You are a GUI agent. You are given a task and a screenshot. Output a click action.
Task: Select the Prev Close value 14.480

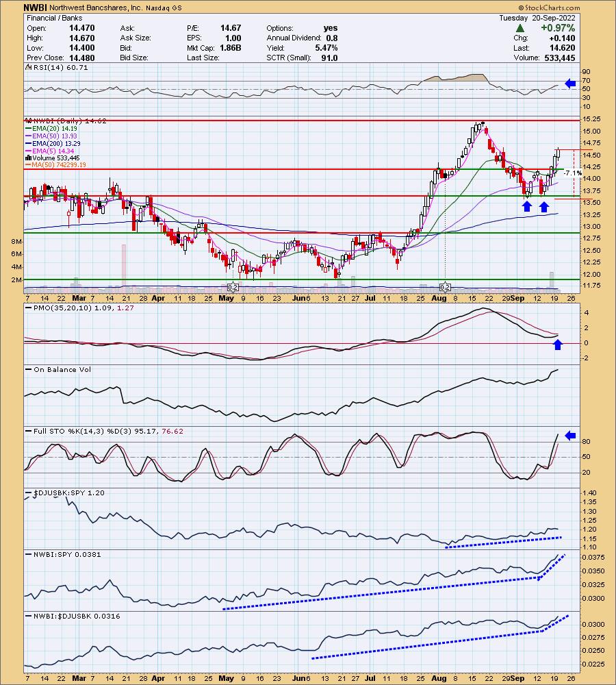coord(81,58)
